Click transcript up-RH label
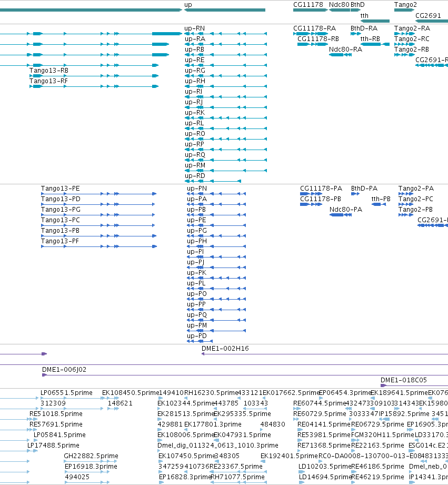Viewport: 448px width, 485px height. point(195,81)
